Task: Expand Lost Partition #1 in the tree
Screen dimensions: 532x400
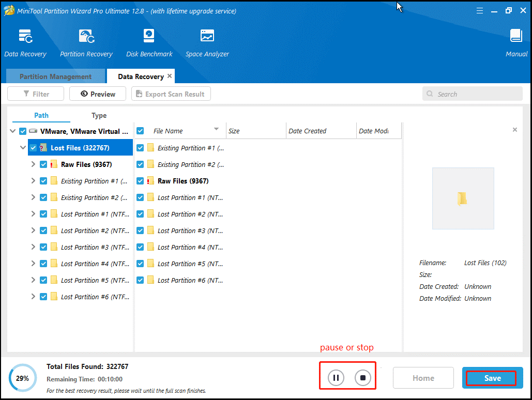Action: coord(33,214)
